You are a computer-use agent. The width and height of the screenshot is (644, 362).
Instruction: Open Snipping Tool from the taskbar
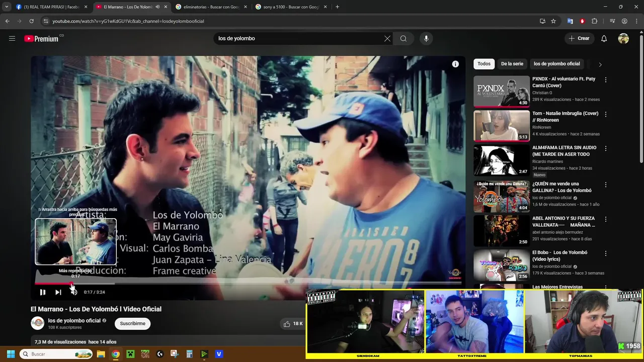pyautogui.click(x=175, y=354)
